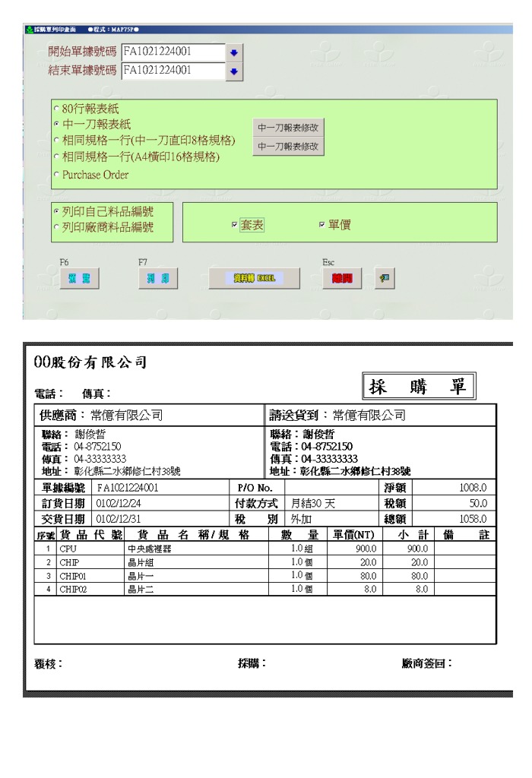Open the 結束單據號碼 dropdown arrow
The height and width of the screenshot is (778, 532).
coord(233,71)
